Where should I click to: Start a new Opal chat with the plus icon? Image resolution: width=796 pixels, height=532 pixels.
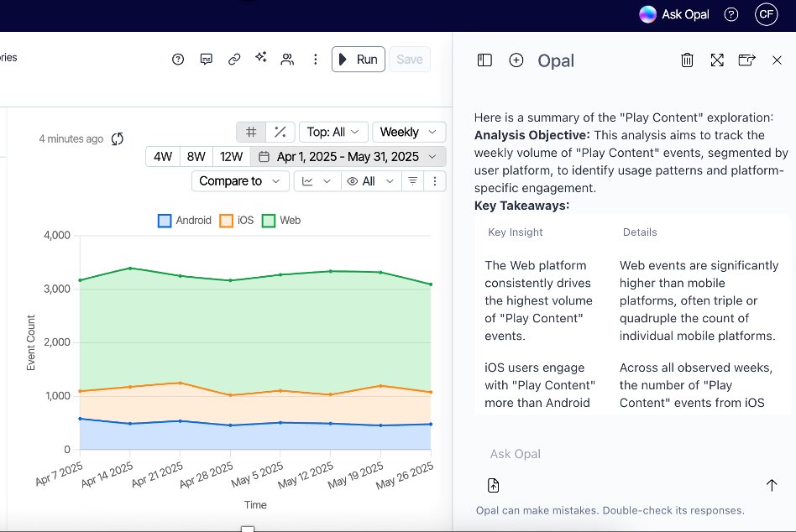point(516,60)
